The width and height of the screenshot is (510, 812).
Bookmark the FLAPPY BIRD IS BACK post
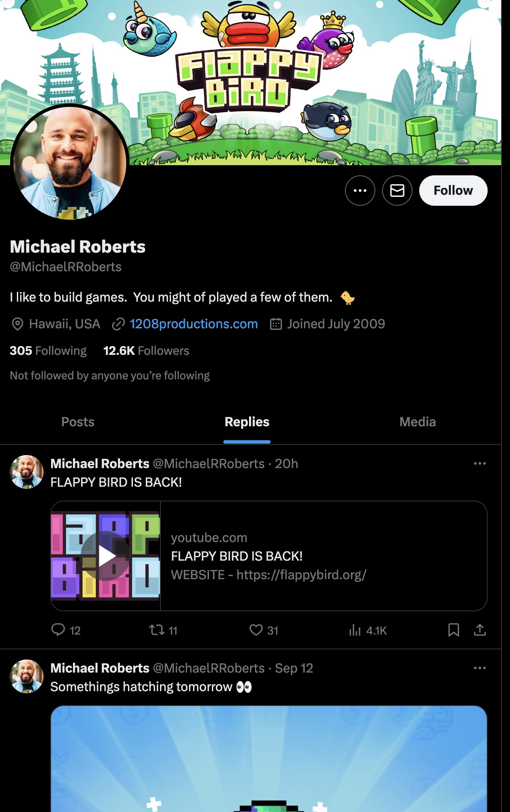tap(453, 630)
